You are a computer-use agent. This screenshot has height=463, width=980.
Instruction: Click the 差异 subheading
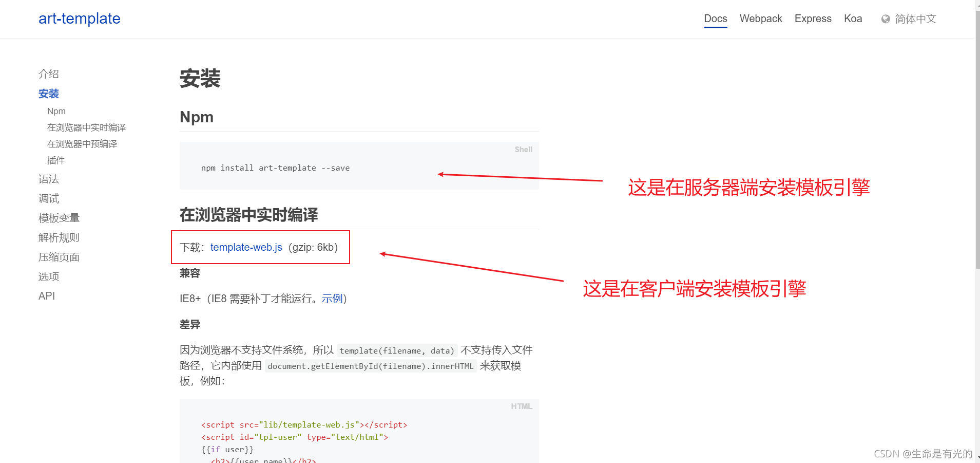tap(190, 324)
